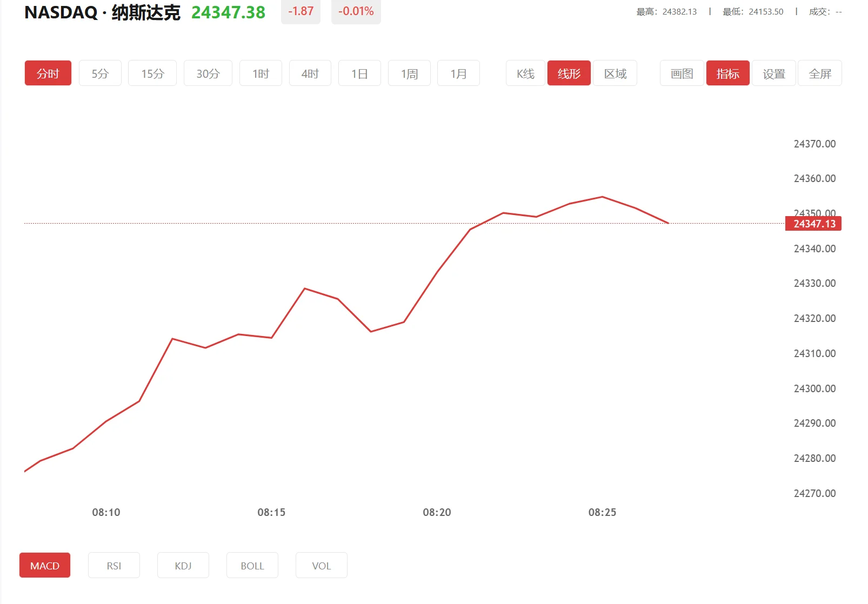Open the 画图 drawing tools
The height and width of the screenshot is (604, 868).
(x=682, y=73)
